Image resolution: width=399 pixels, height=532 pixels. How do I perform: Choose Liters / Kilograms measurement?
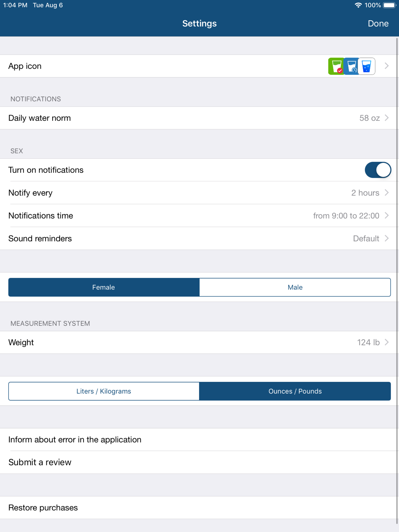(104, 391)
